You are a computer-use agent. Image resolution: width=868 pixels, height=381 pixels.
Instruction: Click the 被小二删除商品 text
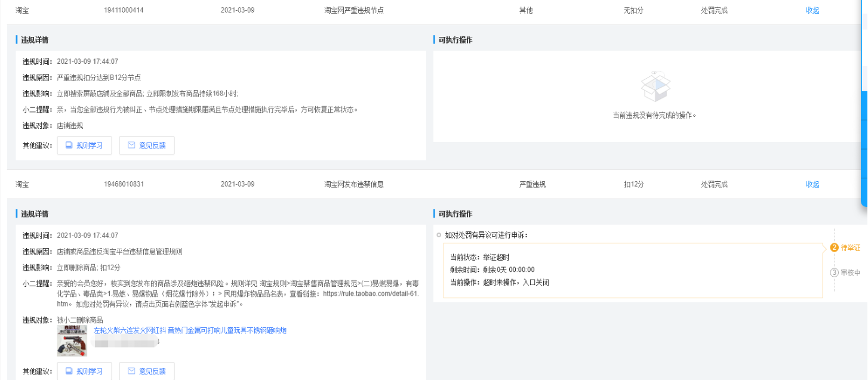pos(80,320)
